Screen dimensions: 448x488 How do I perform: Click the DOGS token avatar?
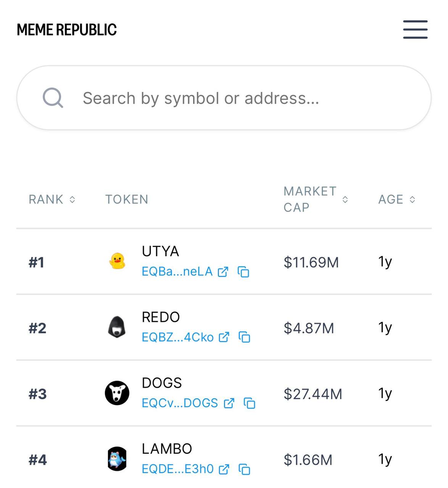tap(117, 393)
